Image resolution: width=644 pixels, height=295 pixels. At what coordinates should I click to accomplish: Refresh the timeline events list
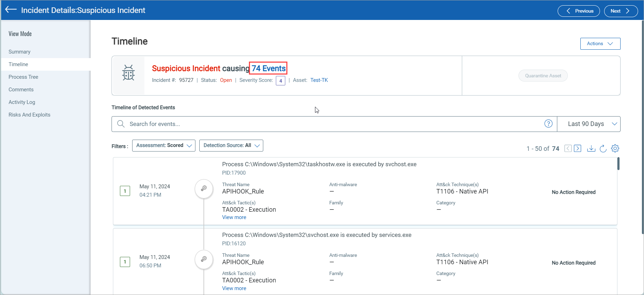603,148
